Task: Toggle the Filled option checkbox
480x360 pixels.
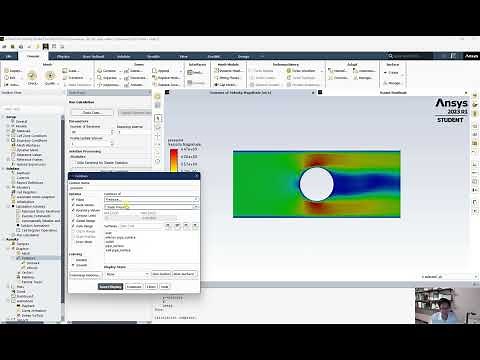Action: (73, 199)
